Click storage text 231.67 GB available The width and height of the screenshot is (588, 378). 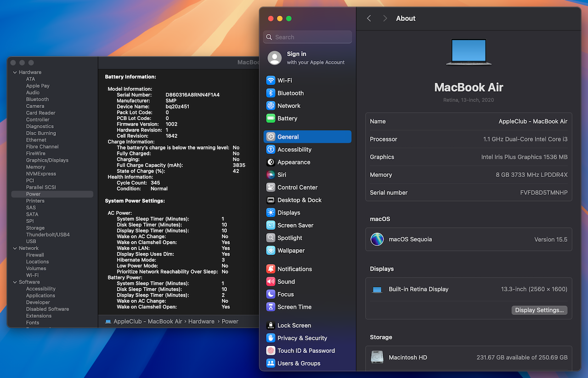[522, 358]
